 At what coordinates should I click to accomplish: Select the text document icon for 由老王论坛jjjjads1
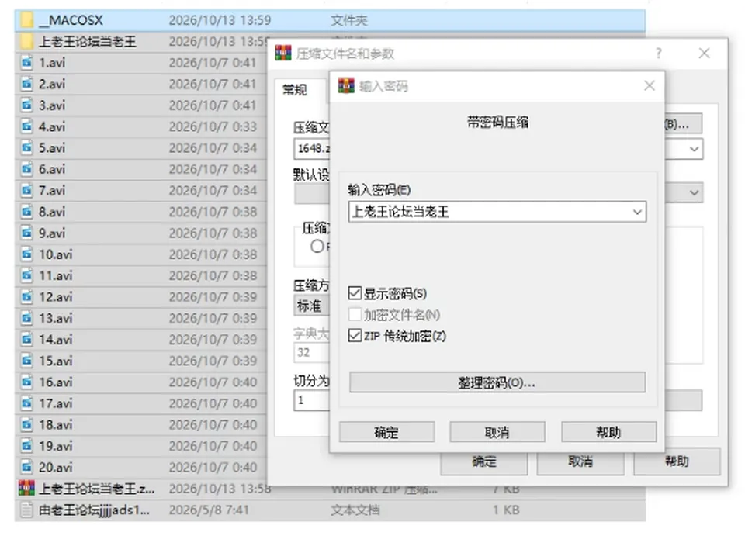point(26,510)
